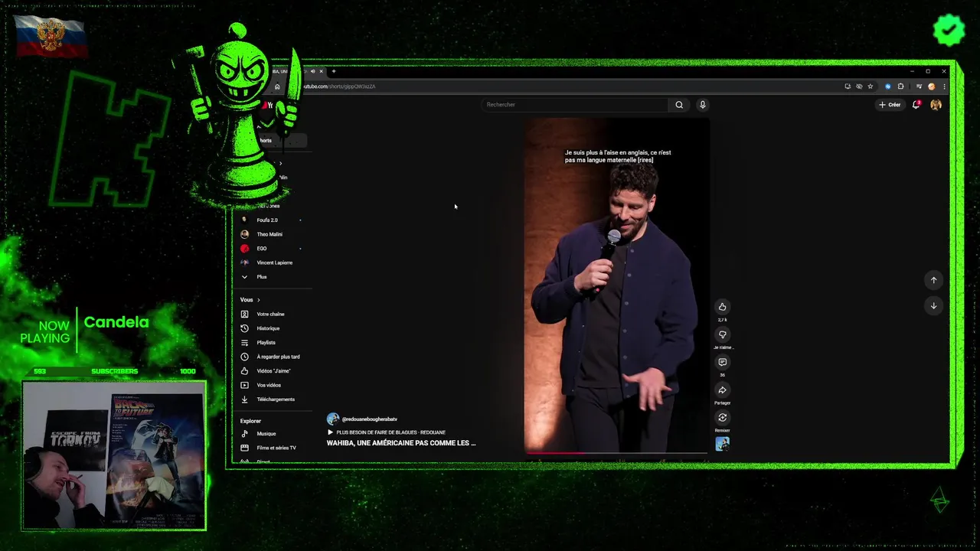Open the media control icon in Chrome toolbar
The width and height of the screenshot is (980, 551).
[x=919, y=86]
